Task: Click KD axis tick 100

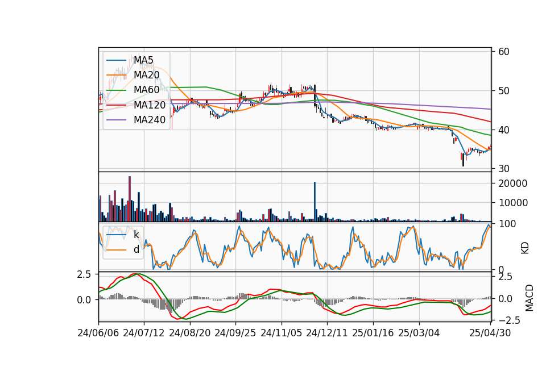Action: [507, 224]
